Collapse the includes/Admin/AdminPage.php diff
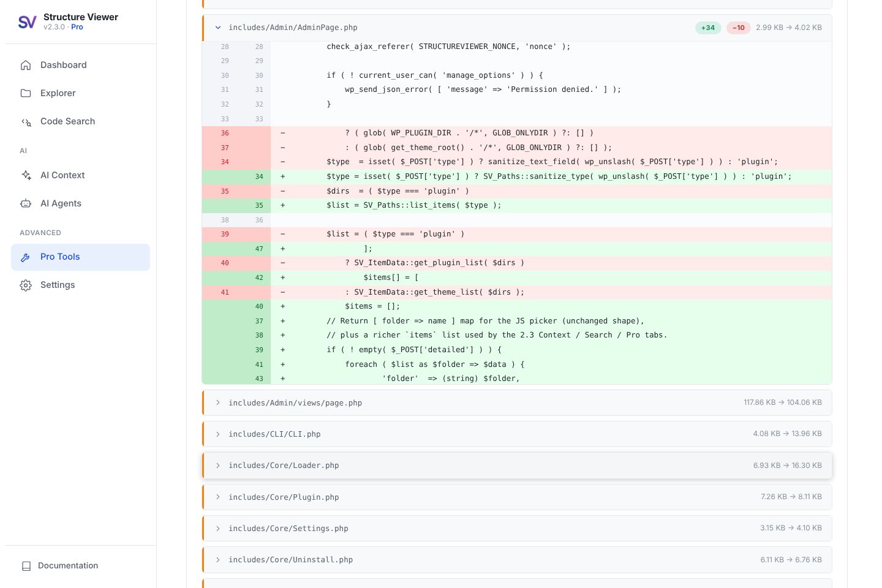Image resolution: width=882 pixels, height=588 pixels. tap(217, 28)
